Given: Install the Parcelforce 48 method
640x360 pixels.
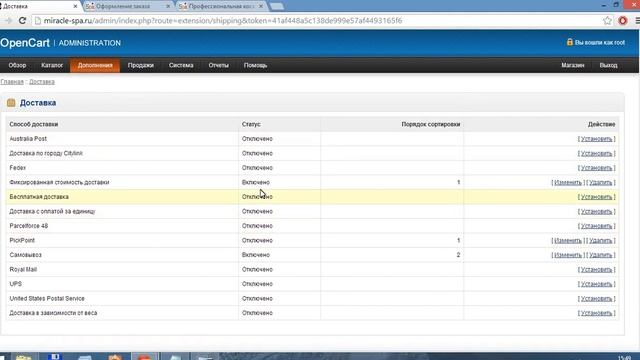Looking at the screenshot, I should point(596,226).
